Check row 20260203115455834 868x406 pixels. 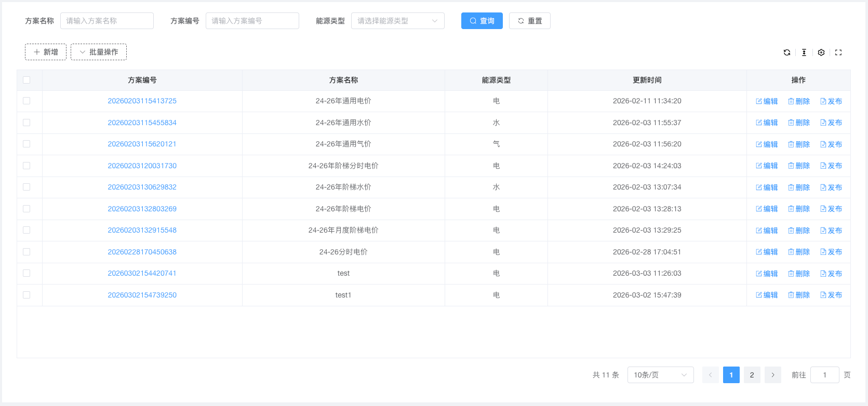[x=26, y=123]
